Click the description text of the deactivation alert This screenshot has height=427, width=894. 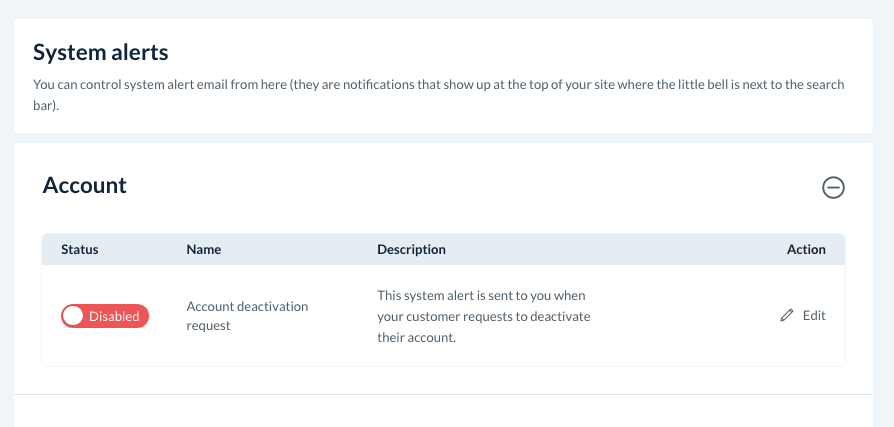coord(483,316)
